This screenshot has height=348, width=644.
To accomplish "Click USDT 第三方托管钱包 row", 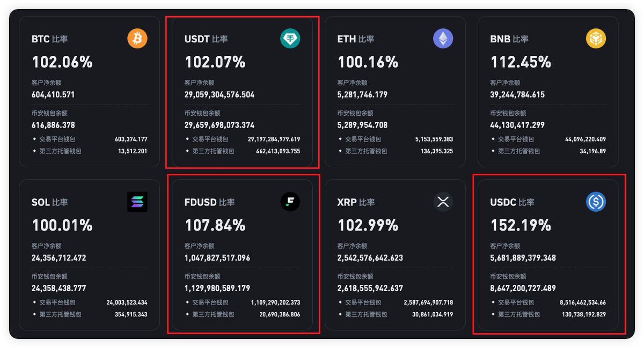I will [243, 151].
